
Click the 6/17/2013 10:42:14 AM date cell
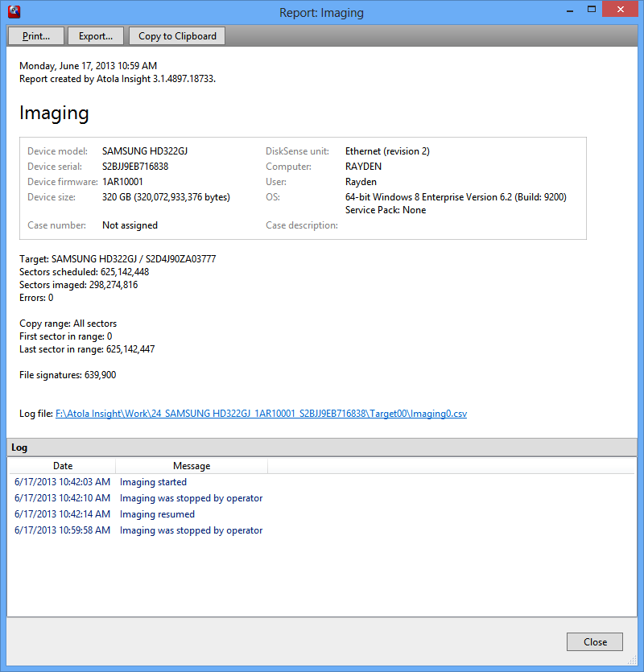click(62, 514)
